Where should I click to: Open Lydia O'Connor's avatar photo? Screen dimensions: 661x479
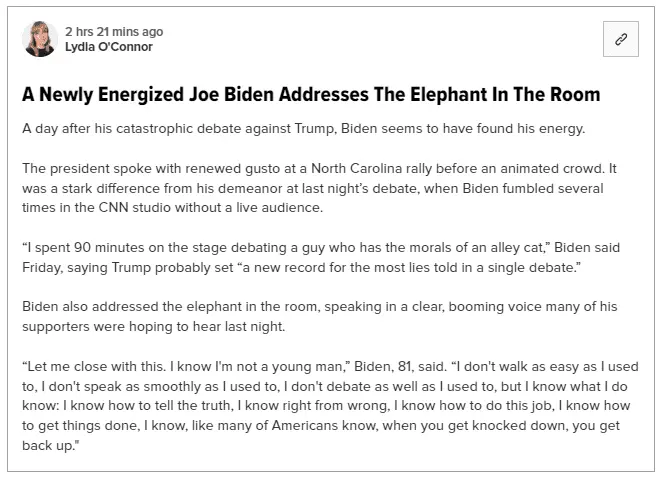(40, 40)
